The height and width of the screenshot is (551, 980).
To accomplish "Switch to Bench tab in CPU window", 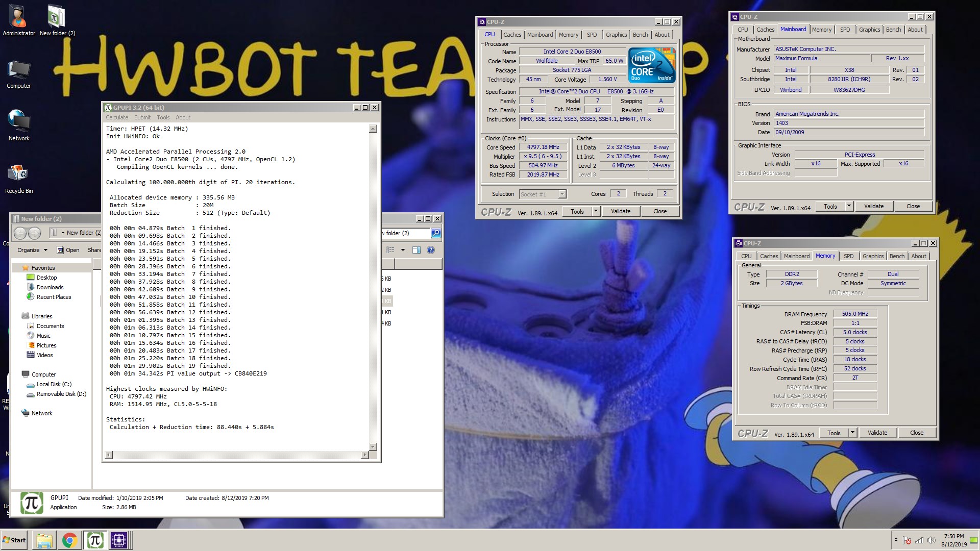I will [640, 35].
